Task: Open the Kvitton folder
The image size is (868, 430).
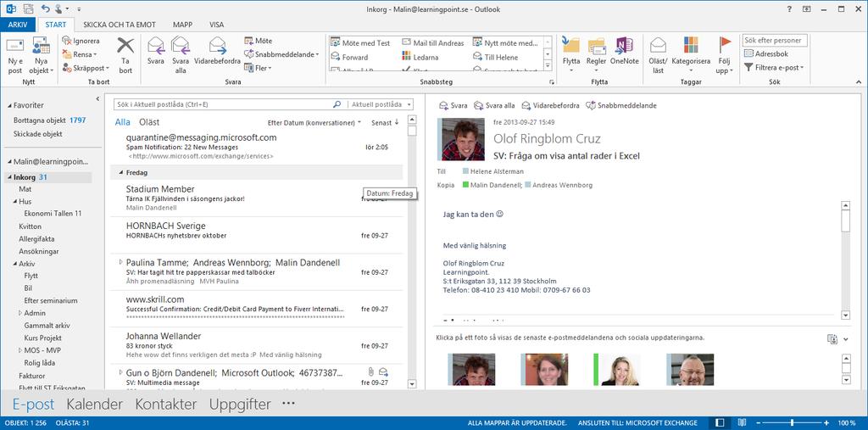Action: 30,226
